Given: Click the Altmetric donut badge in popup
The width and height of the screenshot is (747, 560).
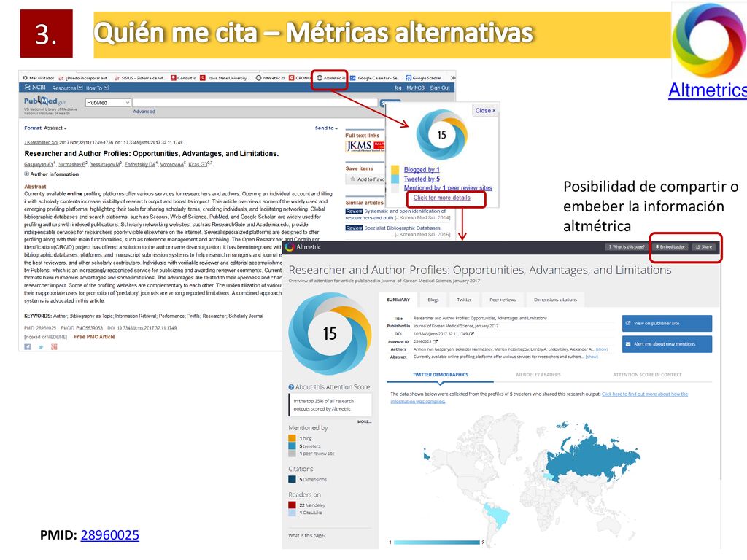Looking at the screenshot, I should (x=441, y=135).
